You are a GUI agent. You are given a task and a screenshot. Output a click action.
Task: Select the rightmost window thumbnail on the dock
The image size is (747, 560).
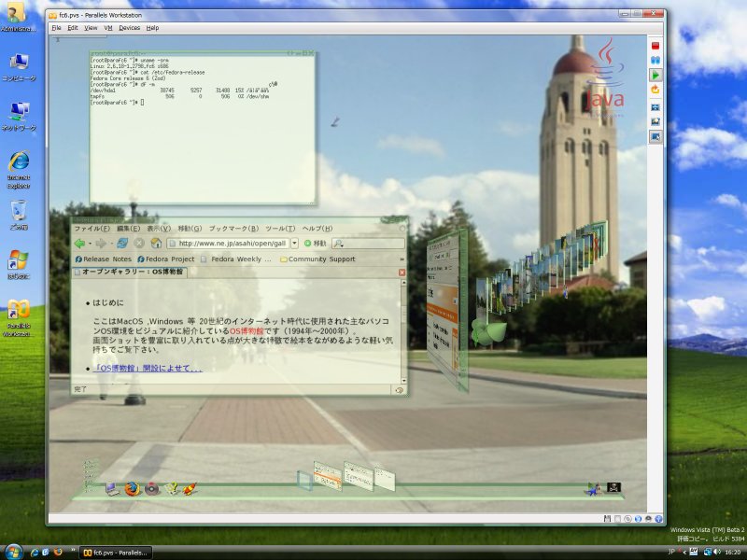(x=385, y=478)
